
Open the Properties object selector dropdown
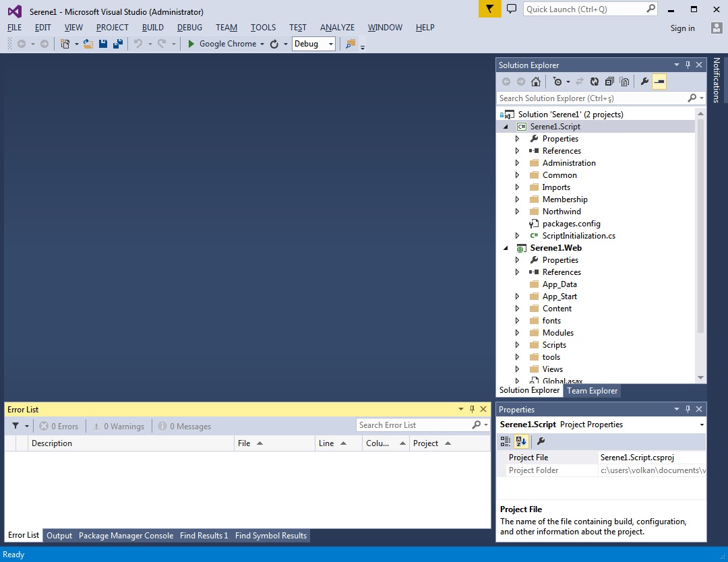(702, 425)
